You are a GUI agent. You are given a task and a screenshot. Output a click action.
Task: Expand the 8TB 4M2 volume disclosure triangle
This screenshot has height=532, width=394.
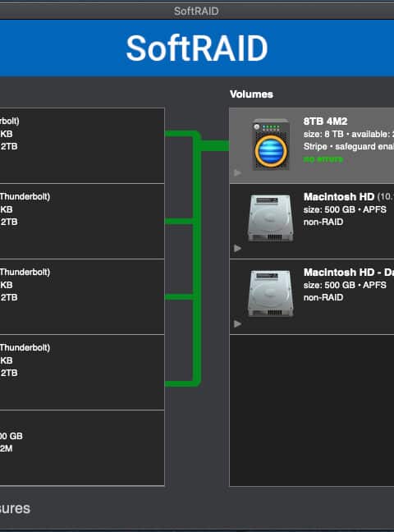pyautogui.click(x=237, y=172)
